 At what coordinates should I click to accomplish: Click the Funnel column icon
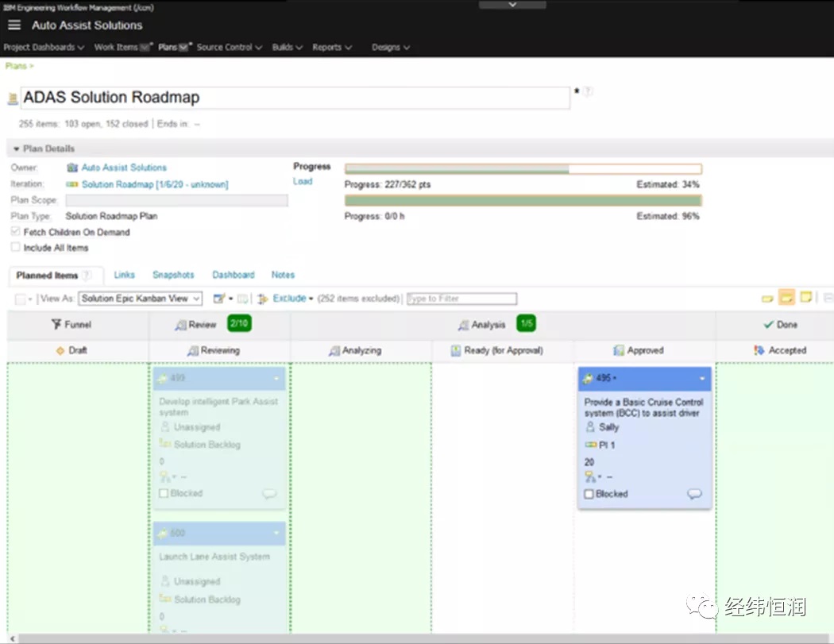(x=56, y=324)
